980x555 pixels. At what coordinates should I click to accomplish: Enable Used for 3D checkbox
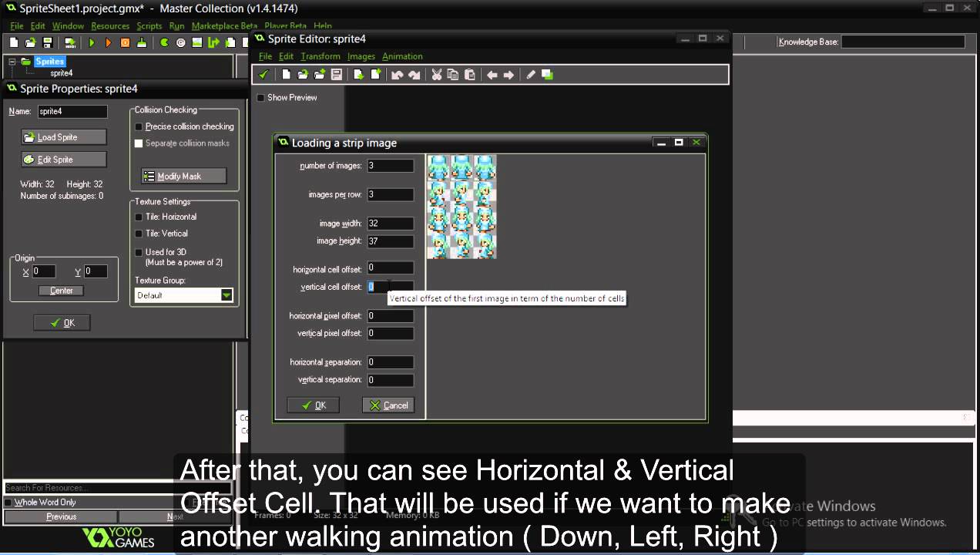click(x=139, y=252)
